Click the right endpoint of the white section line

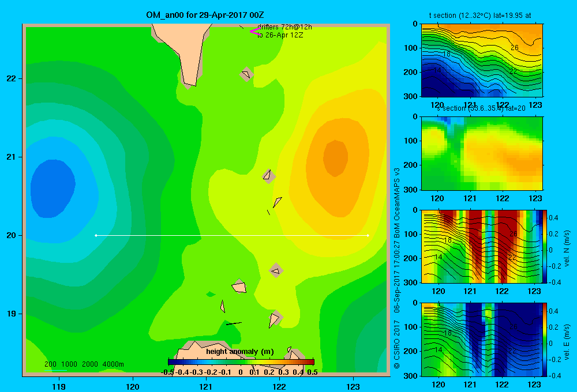click(x=368, y=235)
